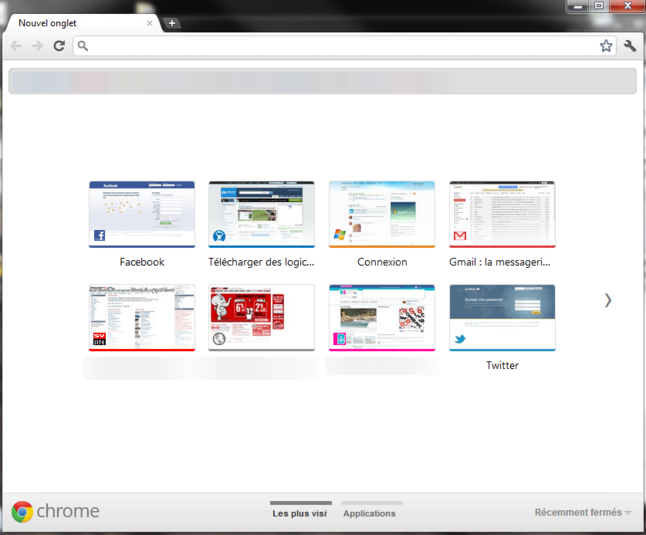The image size is (646, 535).
Task: Open the red elephant promo thumbnail
Action: (x=262, y=318)
